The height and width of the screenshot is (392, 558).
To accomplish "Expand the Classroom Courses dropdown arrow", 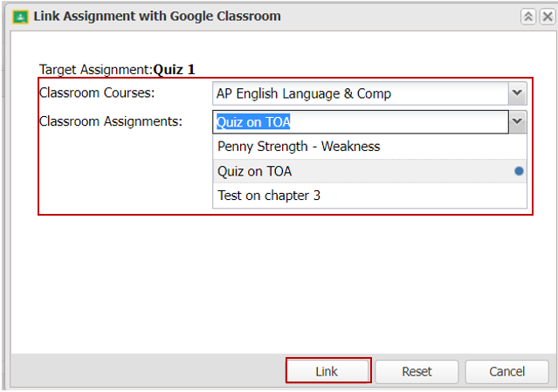I will [517, 93].
